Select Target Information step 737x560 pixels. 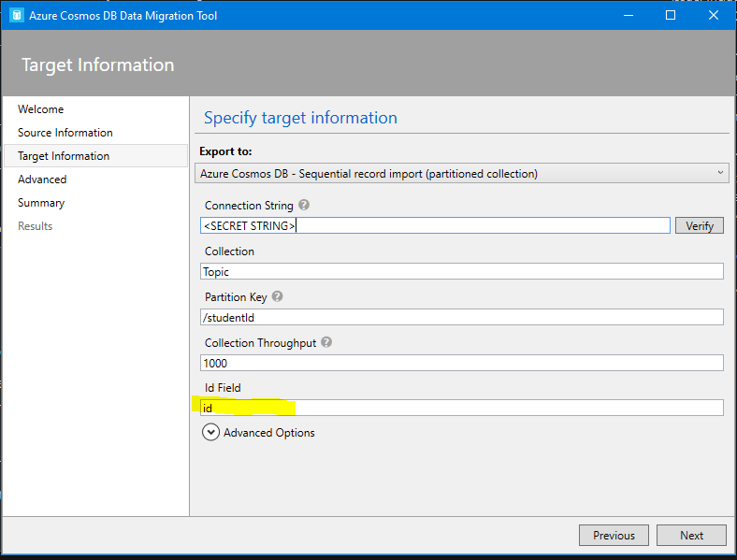pyautogui.click(x=95, y=156)
